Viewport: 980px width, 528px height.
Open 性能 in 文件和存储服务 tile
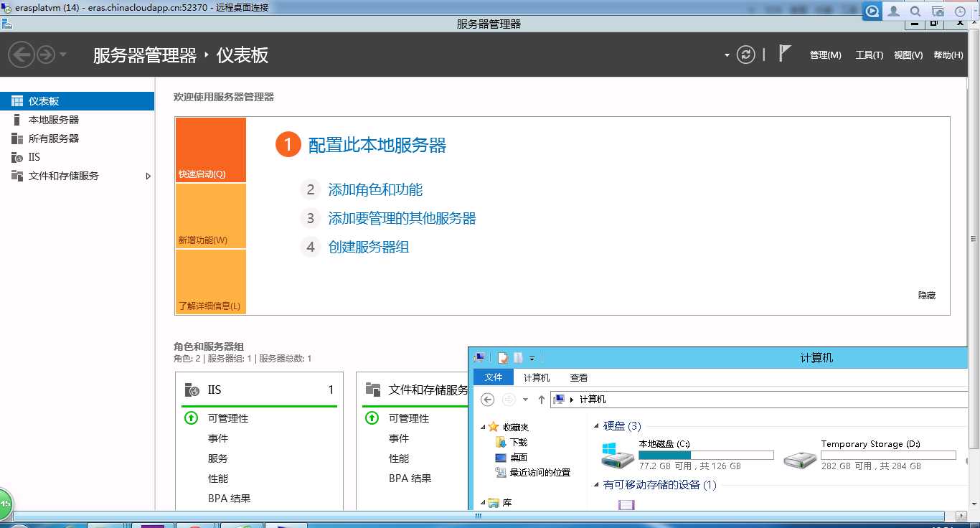click(399, 458)
